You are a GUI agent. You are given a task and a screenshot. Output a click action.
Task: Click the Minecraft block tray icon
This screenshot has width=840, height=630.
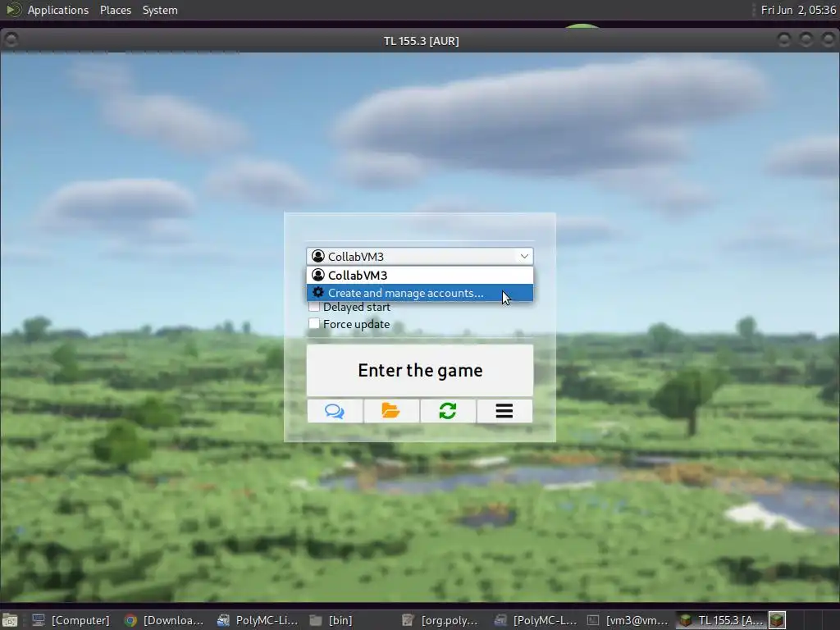click(x=777, y=620)
